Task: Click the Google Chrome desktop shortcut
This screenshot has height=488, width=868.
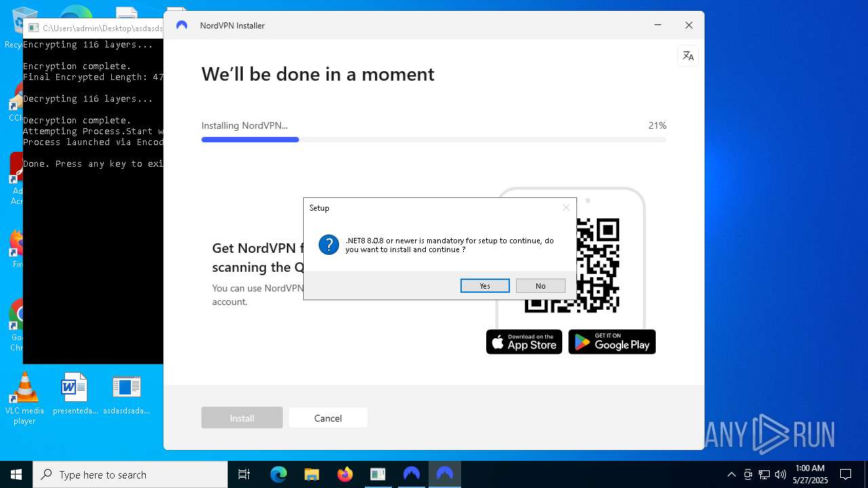Action: (16, 325)
